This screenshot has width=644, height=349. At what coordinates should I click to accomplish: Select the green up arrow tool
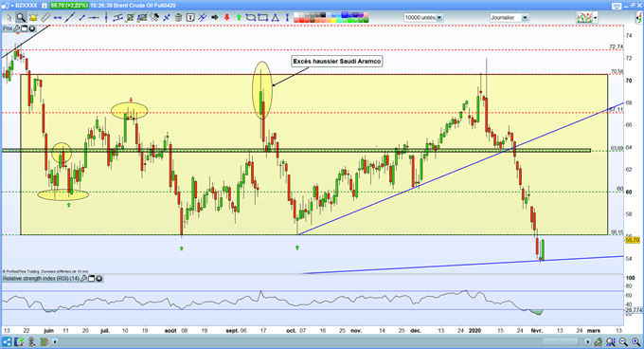(239, 17)
